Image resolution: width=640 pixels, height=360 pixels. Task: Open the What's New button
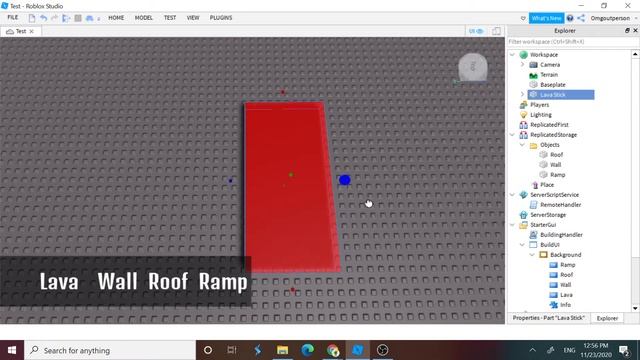(x=547, y=18)
